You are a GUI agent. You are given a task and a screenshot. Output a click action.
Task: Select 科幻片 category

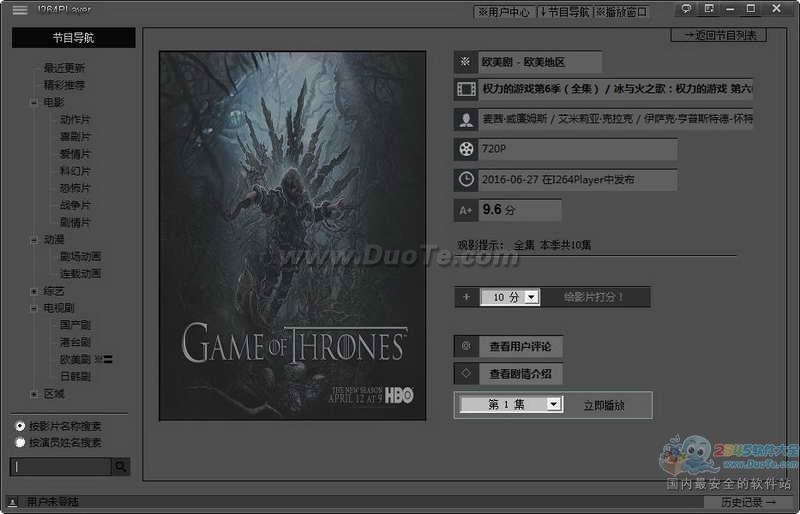click(75, 171)
